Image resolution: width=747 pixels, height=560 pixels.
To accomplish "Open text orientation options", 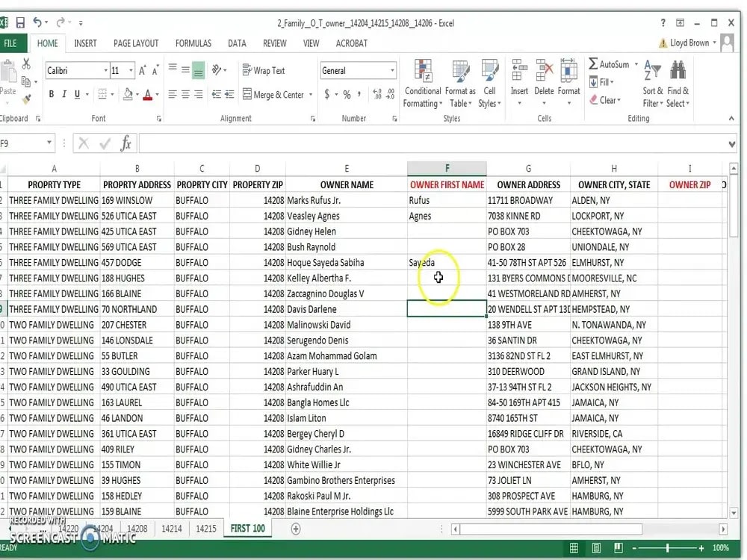I will [219, 70].
